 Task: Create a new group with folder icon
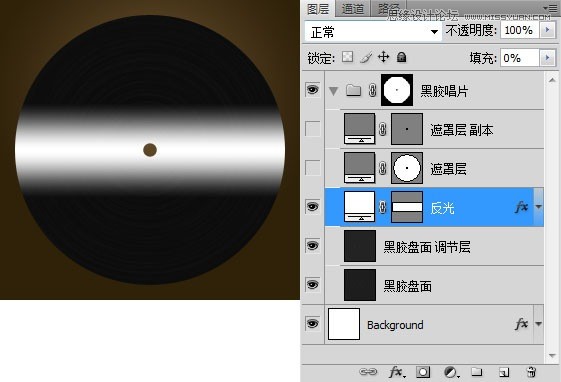point(476,372)
